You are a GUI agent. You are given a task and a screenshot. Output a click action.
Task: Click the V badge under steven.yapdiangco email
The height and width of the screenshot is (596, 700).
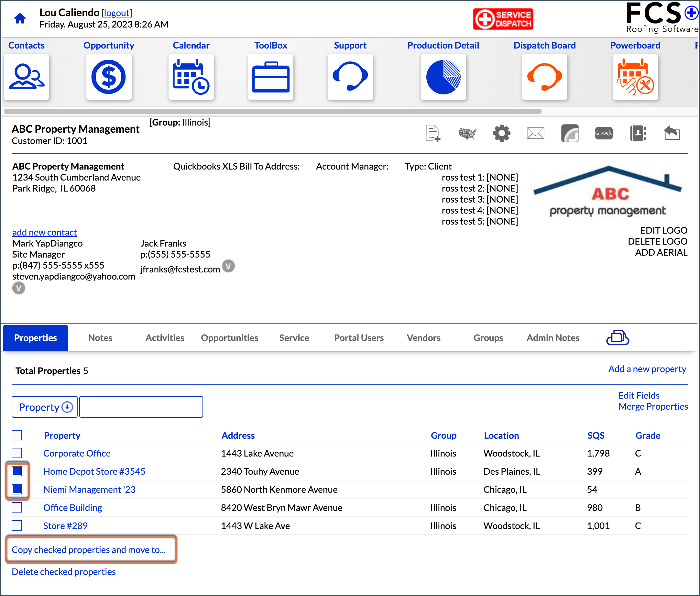(x=18, y=288)
